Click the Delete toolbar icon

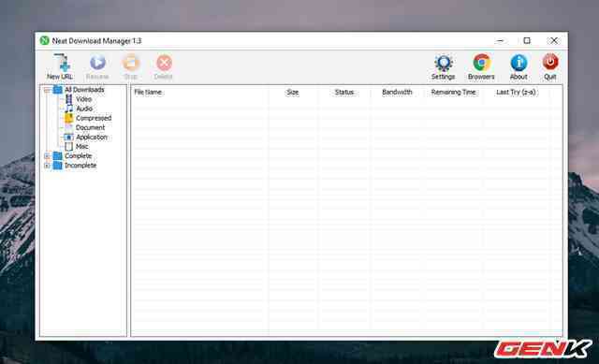point(164,63)
